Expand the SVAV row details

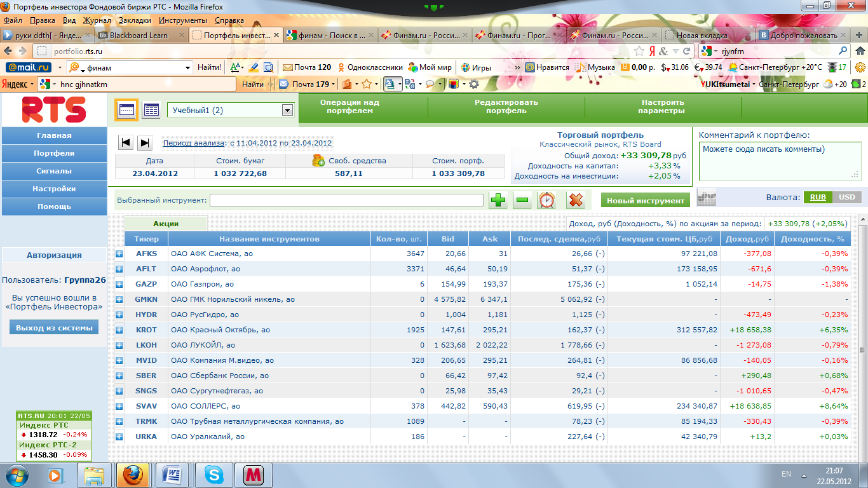[x=119, y=406]
